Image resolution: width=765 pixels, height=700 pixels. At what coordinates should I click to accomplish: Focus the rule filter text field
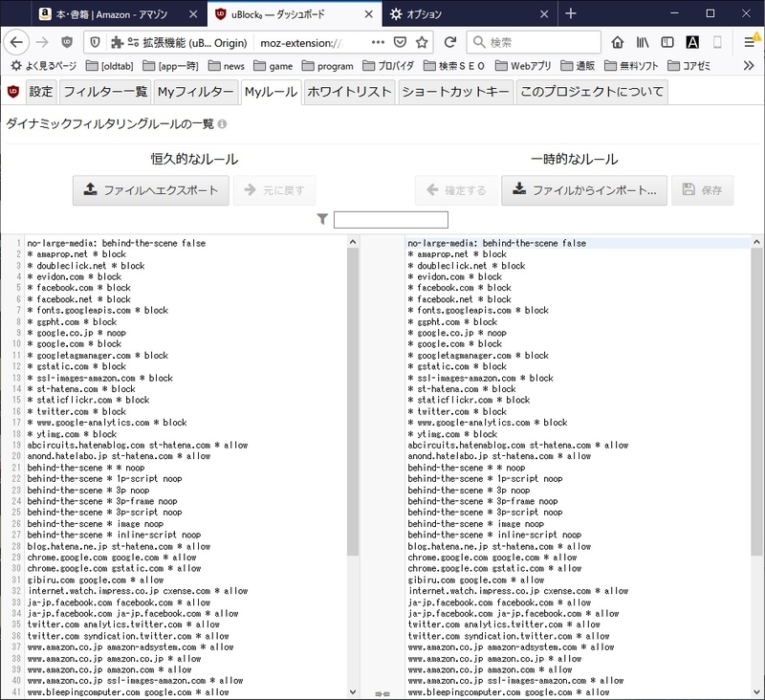tap(391, 220)
